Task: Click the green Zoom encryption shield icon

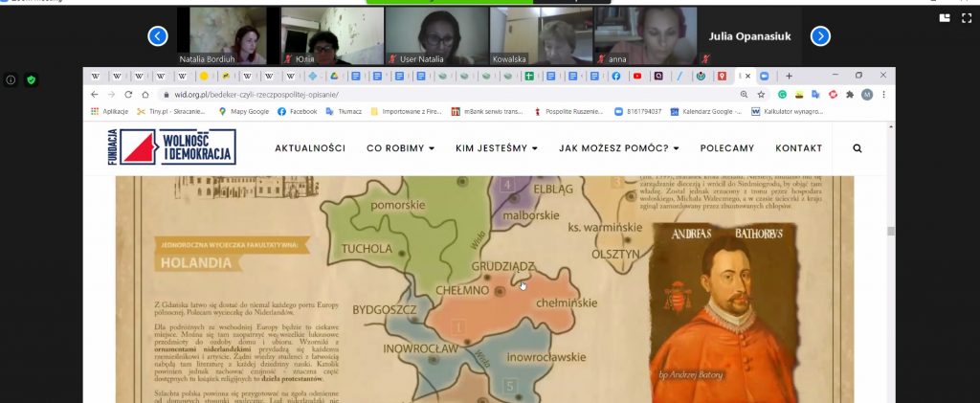Action: pos(32,80)
